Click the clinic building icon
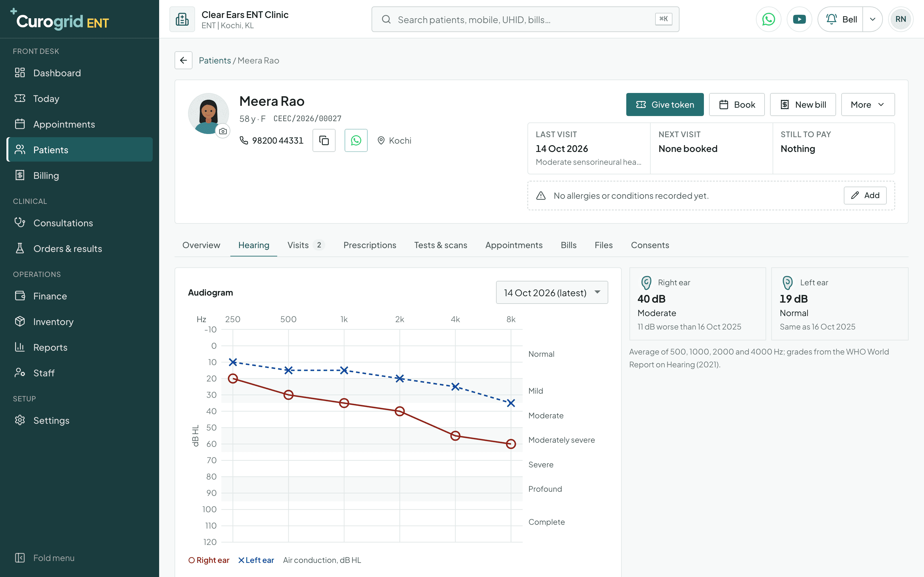 [x=182, y=19]
